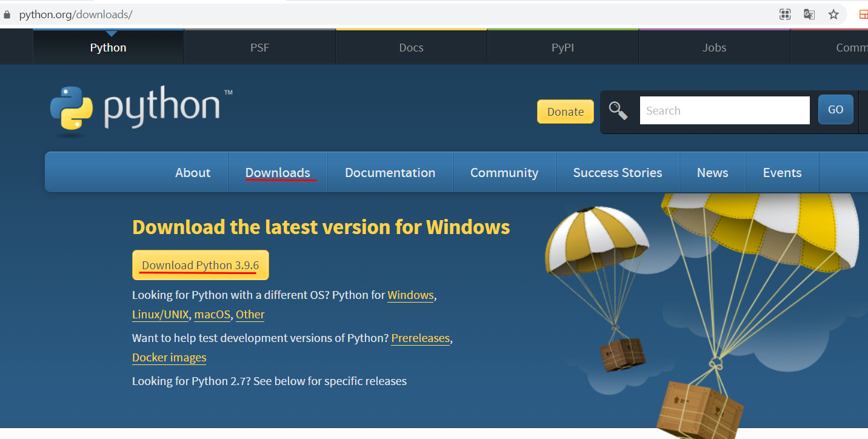
Task: Open the Success Stories menu item
Action: tap(618, 172)
